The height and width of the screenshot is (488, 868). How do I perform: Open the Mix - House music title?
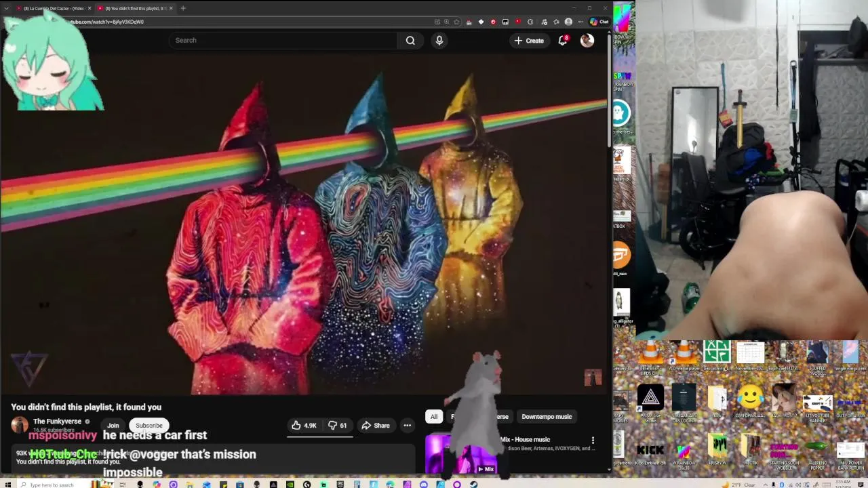[x=525, y=440]
